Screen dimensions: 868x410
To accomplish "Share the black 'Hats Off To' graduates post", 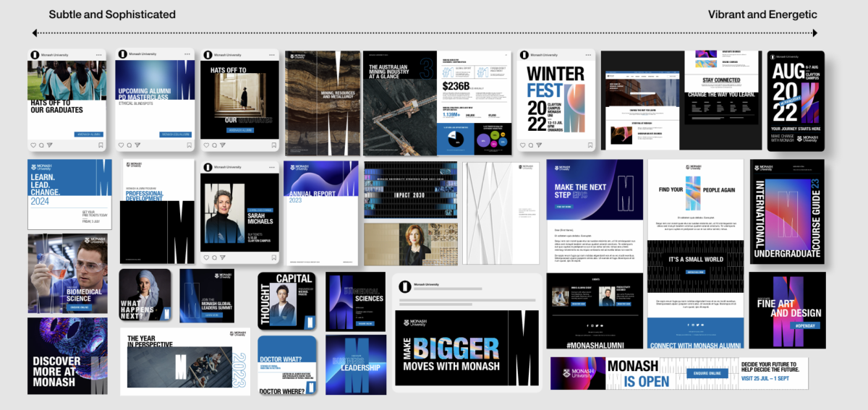I will pos(224,145).
